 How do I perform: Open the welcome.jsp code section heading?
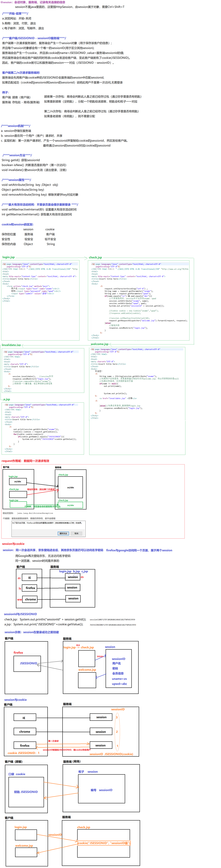pyautogui.click(x=100, y=344)
